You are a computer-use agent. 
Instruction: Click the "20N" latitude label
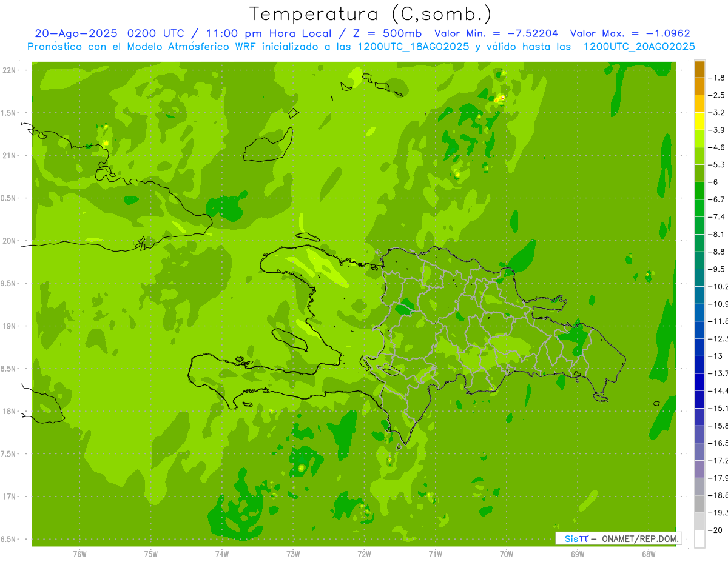tap(10, 241)
